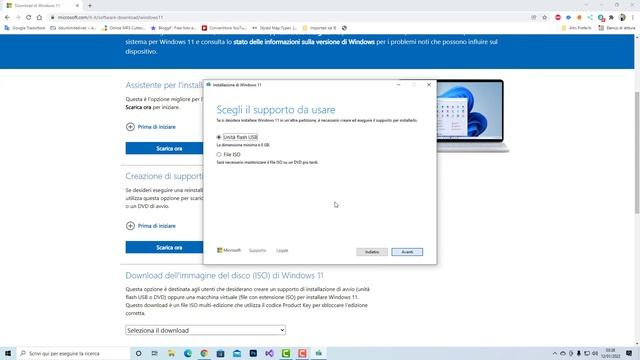Image resolution: width=640 pixels, height=360 pixels.
Task: Open the new tab plus button
Action: click(90, 6)
